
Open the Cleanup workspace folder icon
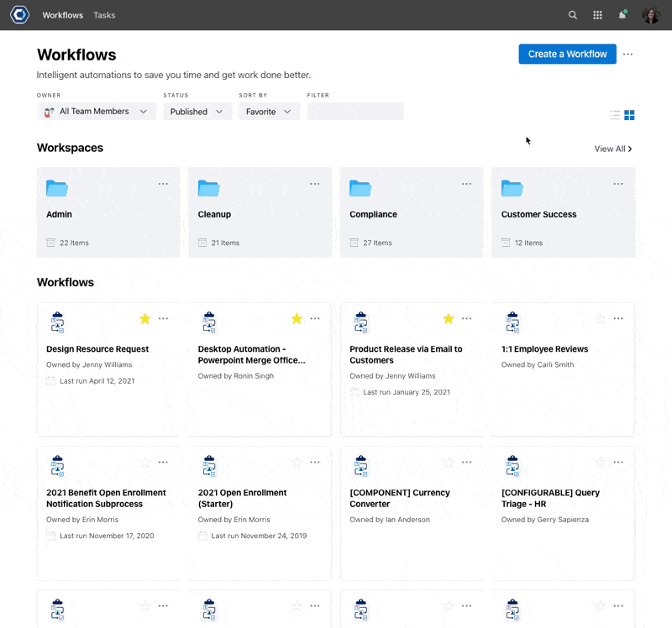click(x=208, y=188)
